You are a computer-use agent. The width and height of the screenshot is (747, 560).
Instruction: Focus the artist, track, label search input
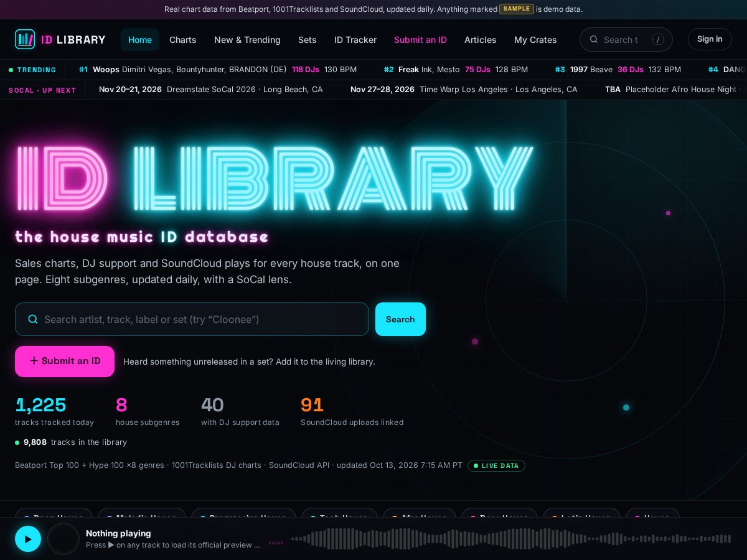192,319
